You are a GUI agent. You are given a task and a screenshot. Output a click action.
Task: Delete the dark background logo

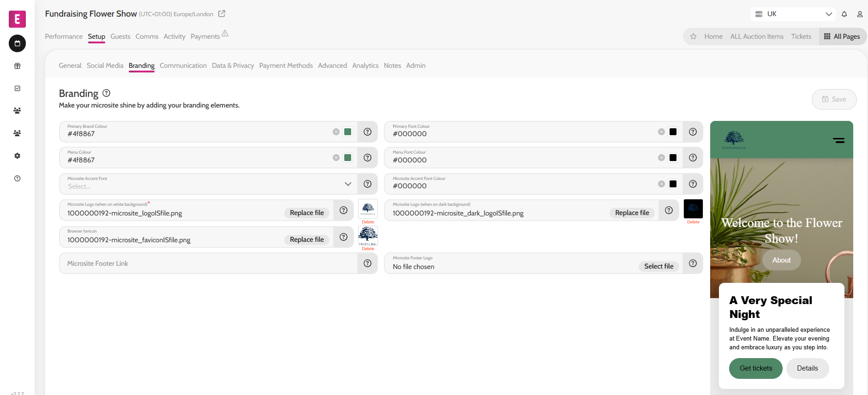click(693, 222)
